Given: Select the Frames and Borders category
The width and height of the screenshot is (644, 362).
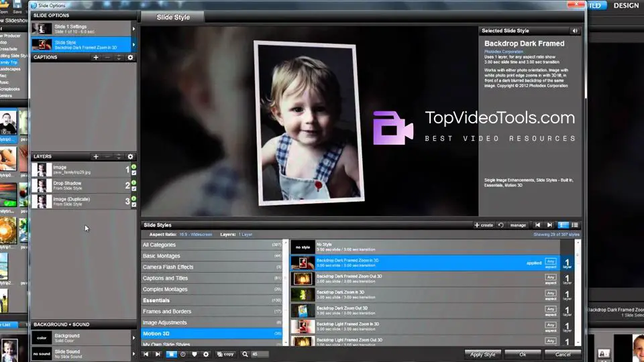Looking at the screenshot, I should [211, 311].
